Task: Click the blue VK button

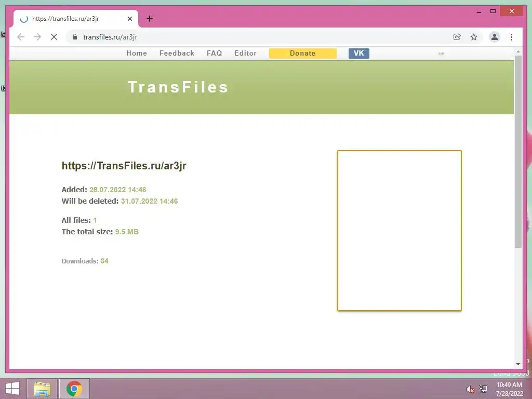Action: point(358,54)
